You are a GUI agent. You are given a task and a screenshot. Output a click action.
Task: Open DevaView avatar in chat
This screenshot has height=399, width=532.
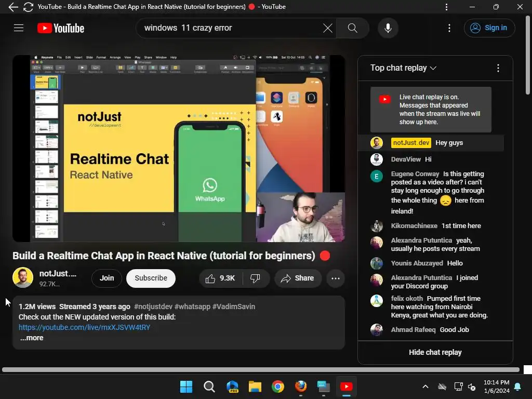(x=376, y=159)
